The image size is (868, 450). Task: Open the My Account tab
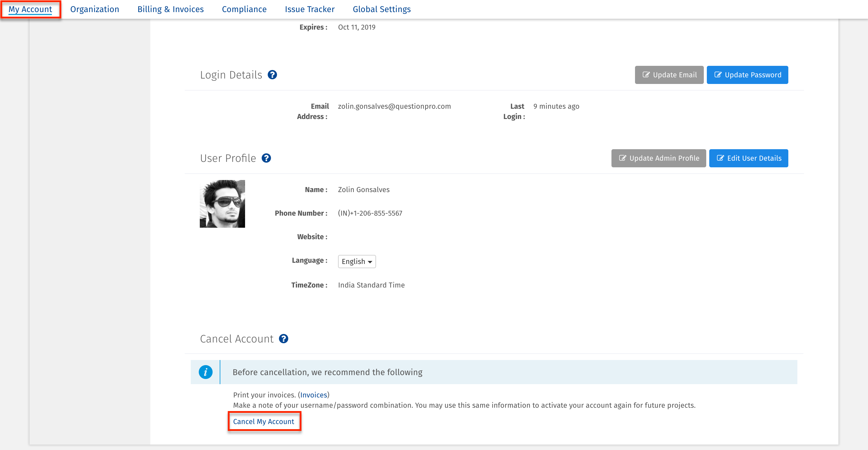(x=30, y=9)
